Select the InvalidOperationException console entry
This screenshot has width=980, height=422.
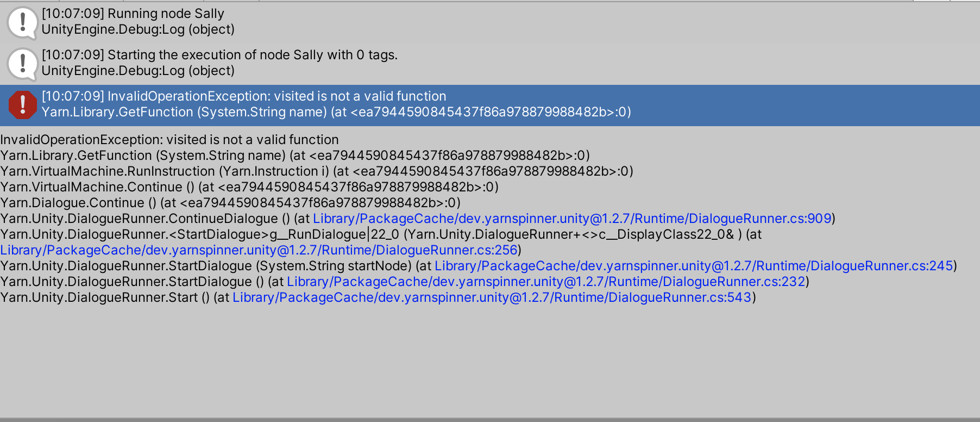click(244, 96)
